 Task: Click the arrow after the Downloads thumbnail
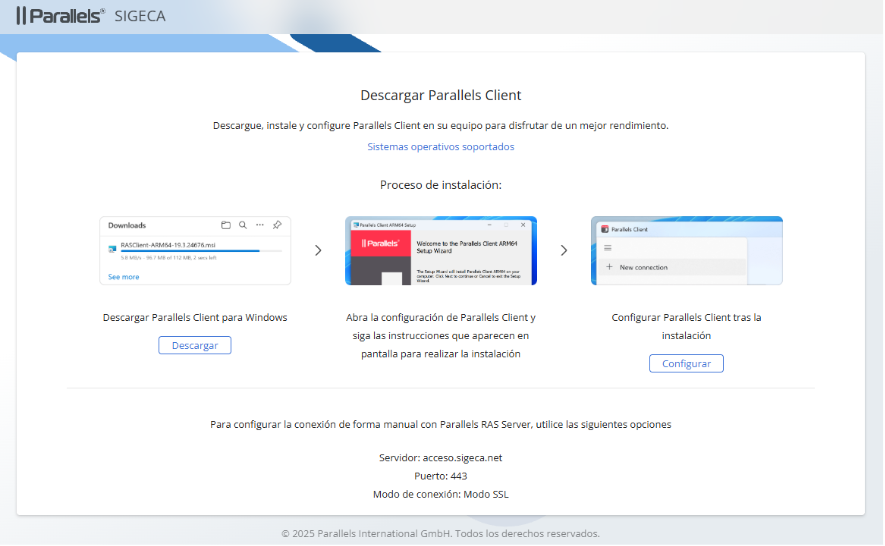click(x=318, y=250)
